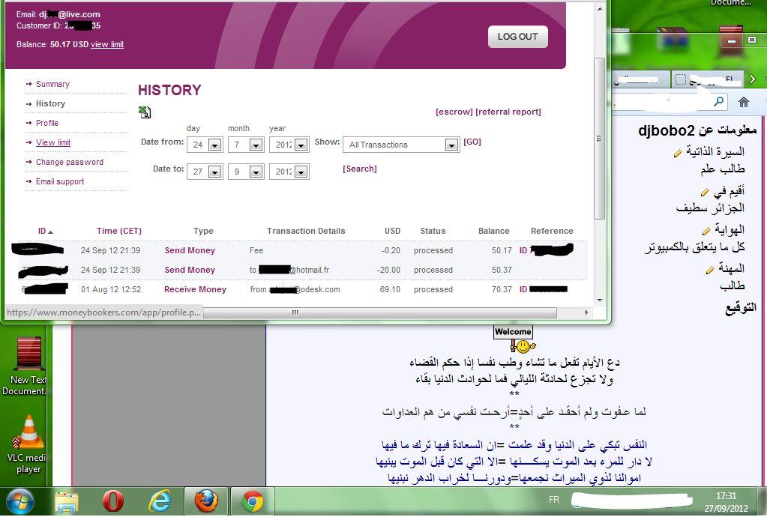
Task: Edit السيرة الذاتية with pencil icon
Action: [x=678, y=153]
